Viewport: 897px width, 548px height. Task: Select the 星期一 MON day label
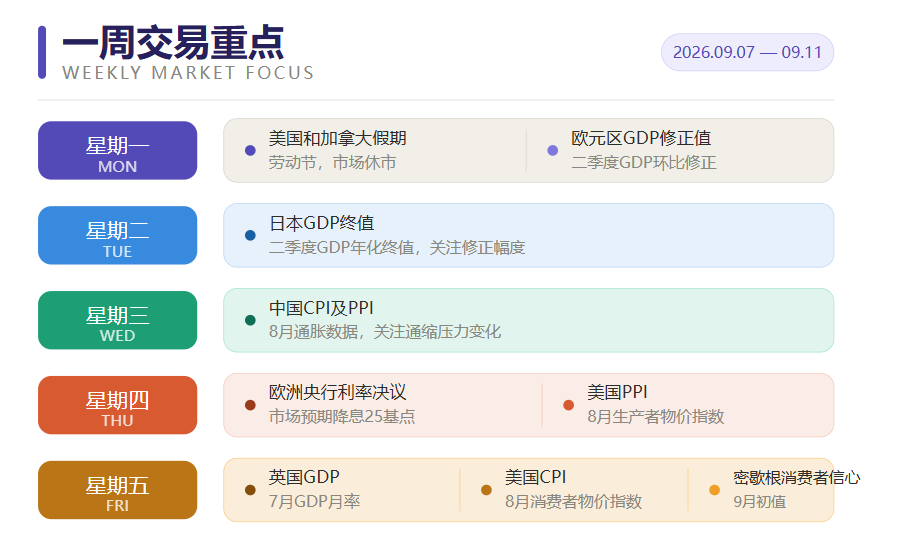pyautogui.click(x=117, y=150)
